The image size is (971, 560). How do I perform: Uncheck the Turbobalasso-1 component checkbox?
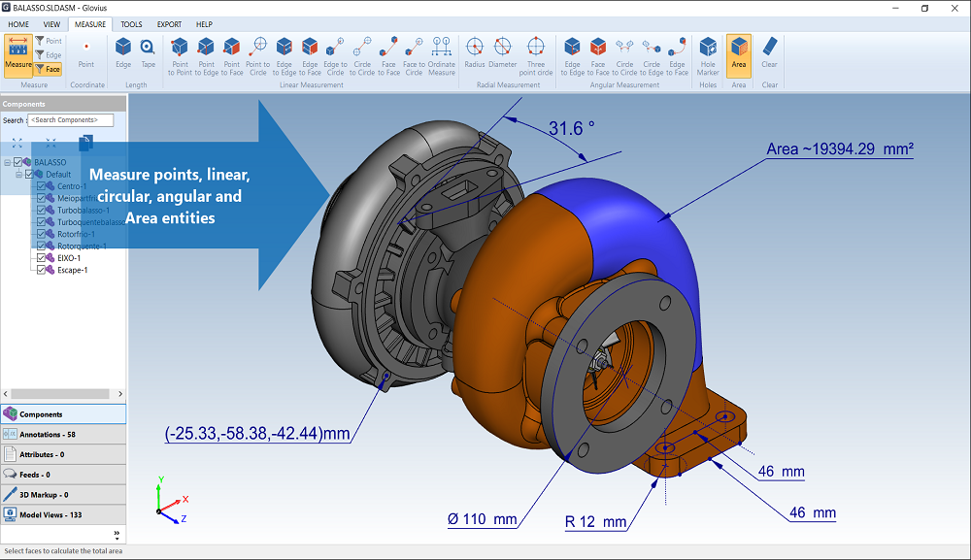click(41, 211)
